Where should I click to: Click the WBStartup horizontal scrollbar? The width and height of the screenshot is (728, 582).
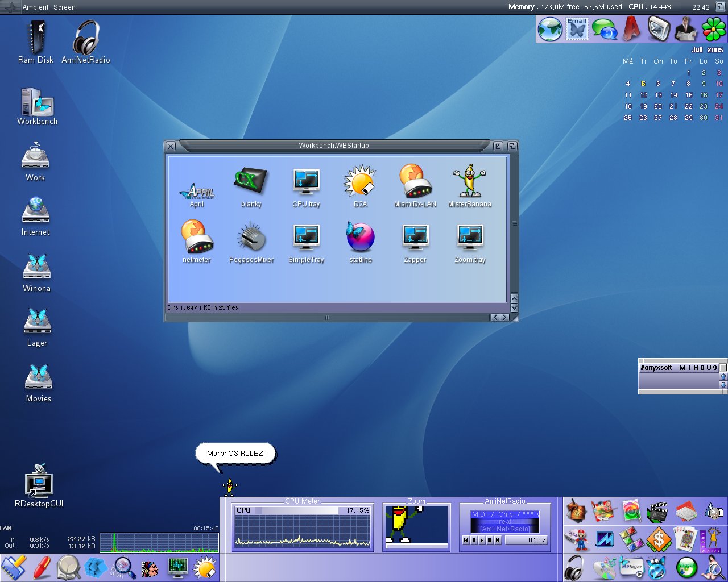click(x=327, y=318)
